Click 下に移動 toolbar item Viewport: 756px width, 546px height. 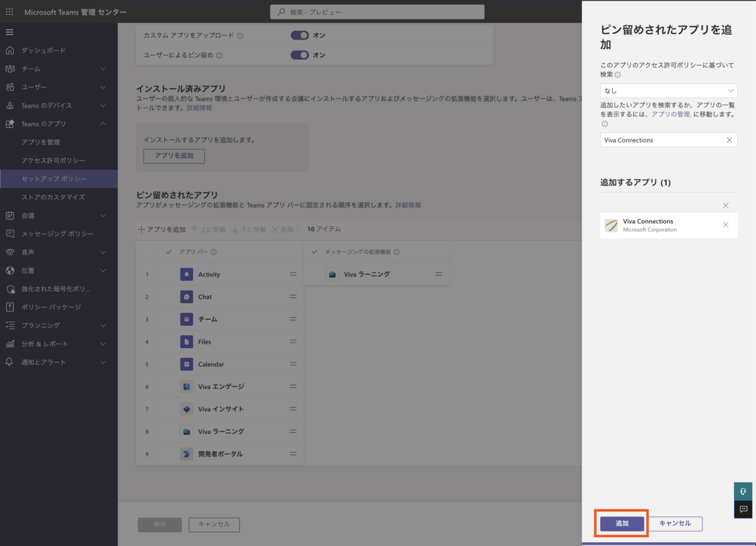click(x=249, y=229)
